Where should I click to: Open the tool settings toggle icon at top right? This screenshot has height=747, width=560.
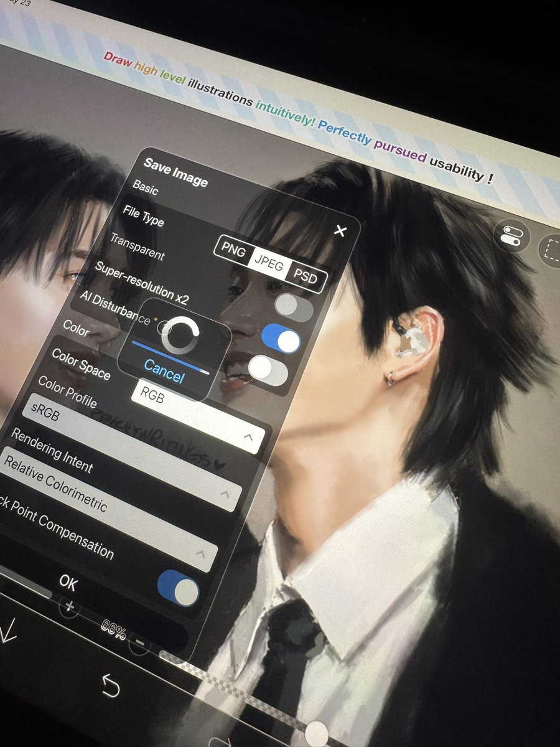[x=511, y=237]
